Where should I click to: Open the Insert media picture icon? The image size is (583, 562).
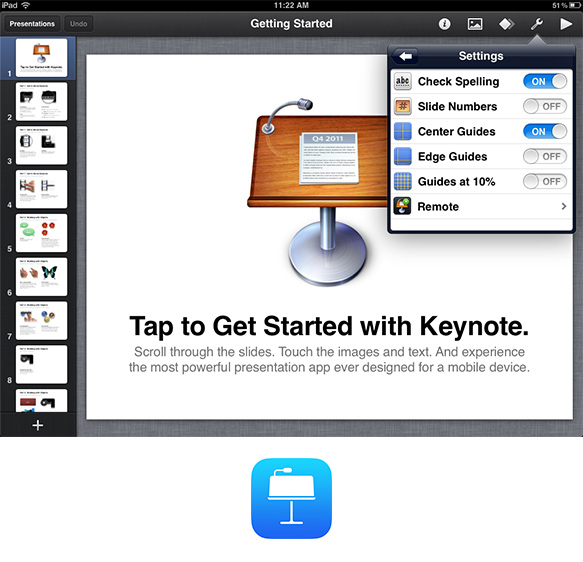click(x=475, y=24)
